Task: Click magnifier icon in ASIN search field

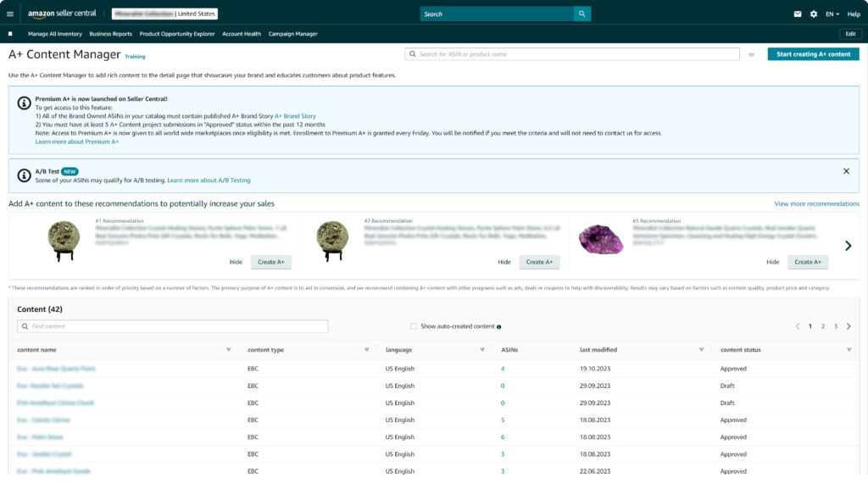Action: pyautogui.click(x=413, y=54)
